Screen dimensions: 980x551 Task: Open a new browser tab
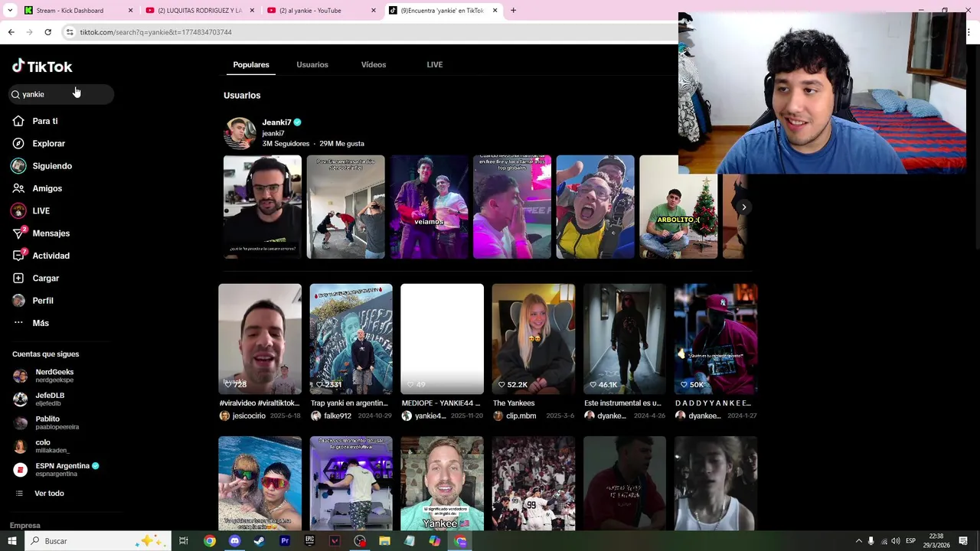click(513, 11)
